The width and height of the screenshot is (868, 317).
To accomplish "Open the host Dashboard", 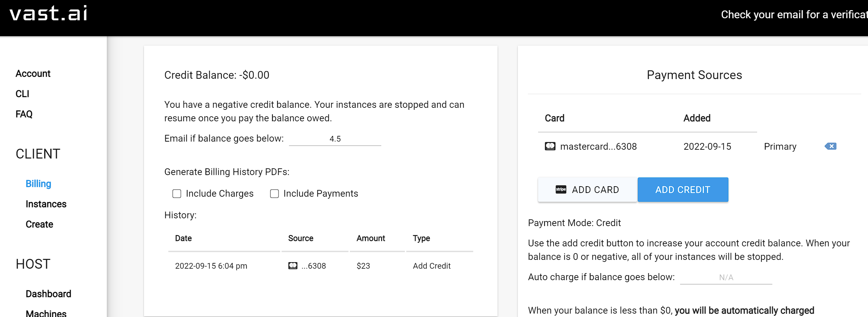I will click(x=48, y=294).
